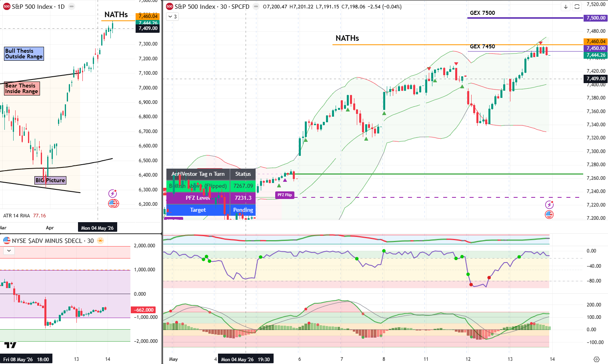Image resolution: width=608 pixels, height=364 pixels.
Task: Select the Bull Thesis Outside Range text box
Action: click(24, 54)
